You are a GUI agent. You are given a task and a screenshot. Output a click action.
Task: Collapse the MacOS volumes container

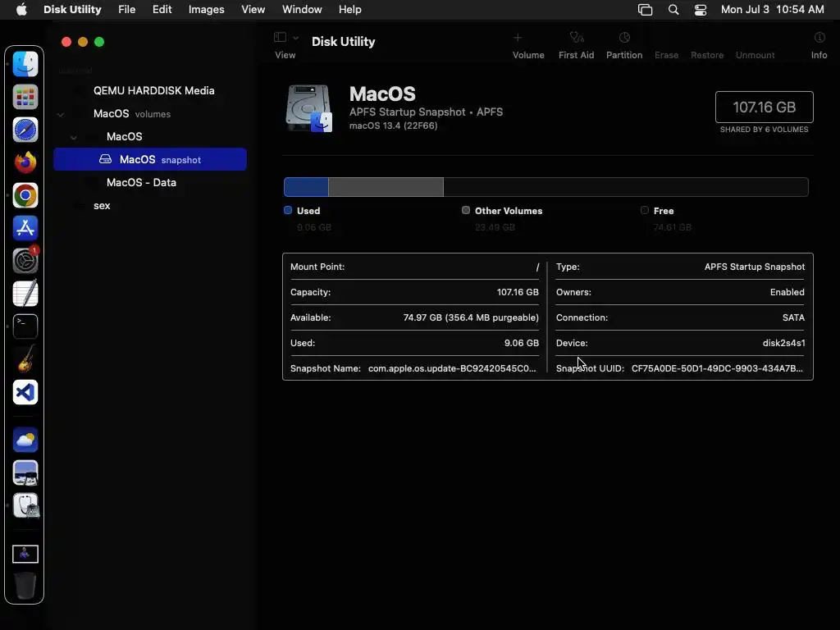click(61, 114)
